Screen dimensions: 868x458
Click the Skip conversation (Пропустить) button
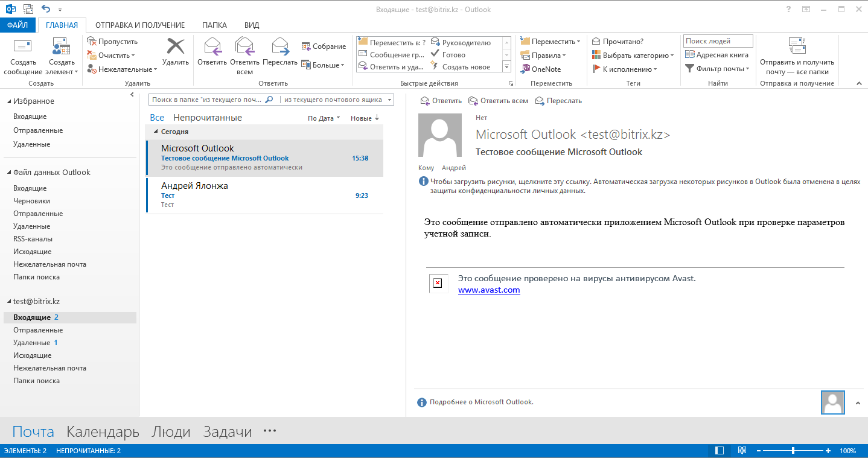click(x=113, y=42)
